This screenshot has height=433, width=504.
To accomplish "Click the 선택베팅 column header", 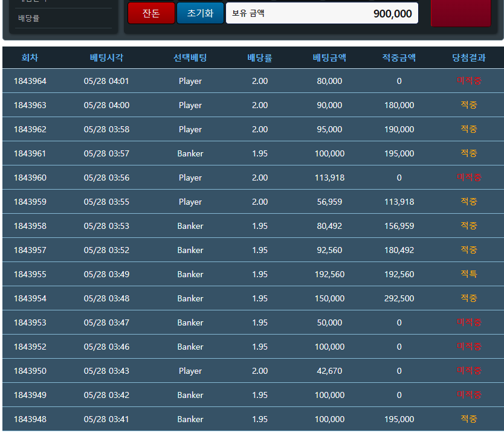I will [x=190, y=57].
